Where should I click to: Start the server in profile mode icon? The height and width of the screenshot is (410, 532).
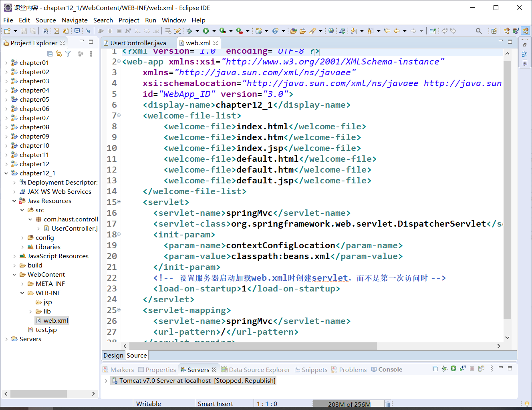tap(463, 368)
